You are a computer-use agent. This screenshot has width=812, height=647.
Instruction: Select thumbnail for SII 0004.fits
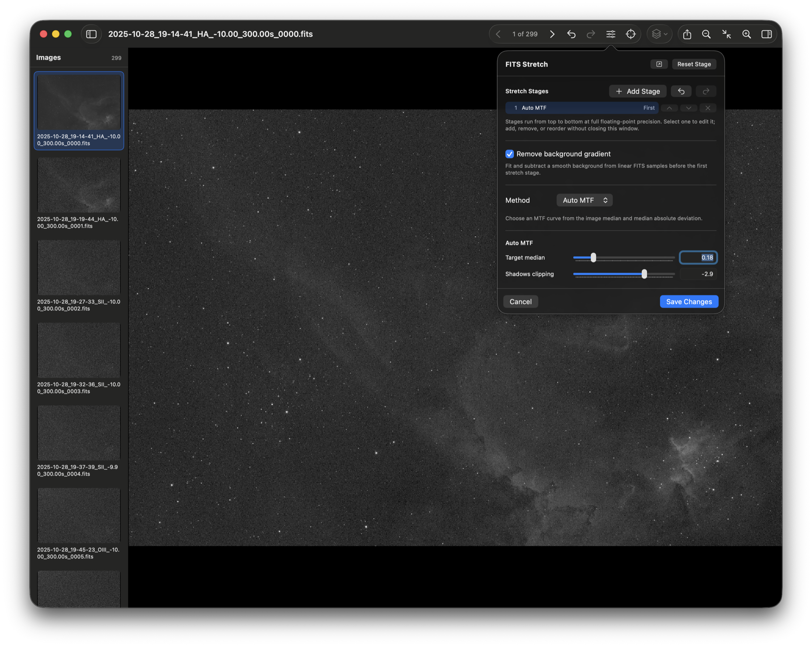79,433
